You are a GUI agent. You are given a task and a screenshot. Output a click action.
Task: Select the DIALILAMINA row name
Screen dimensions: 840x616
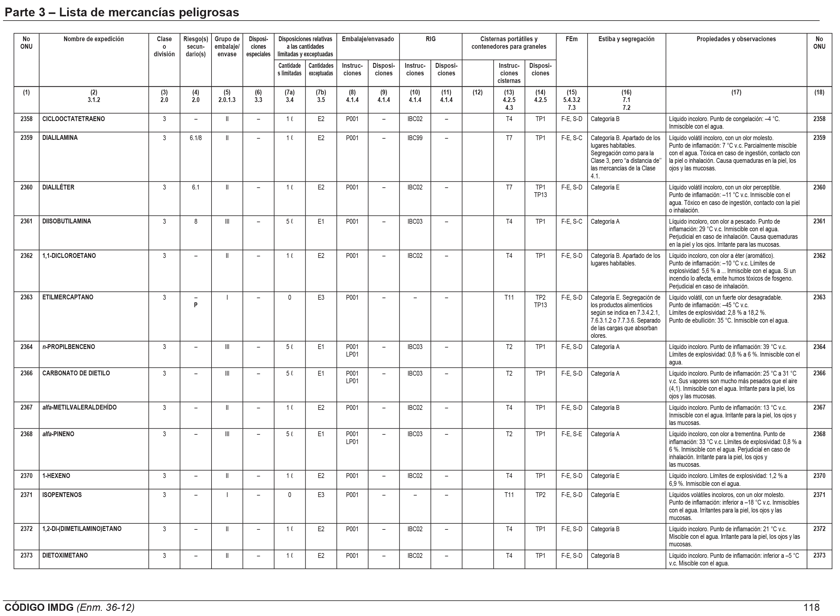[60, 138]
